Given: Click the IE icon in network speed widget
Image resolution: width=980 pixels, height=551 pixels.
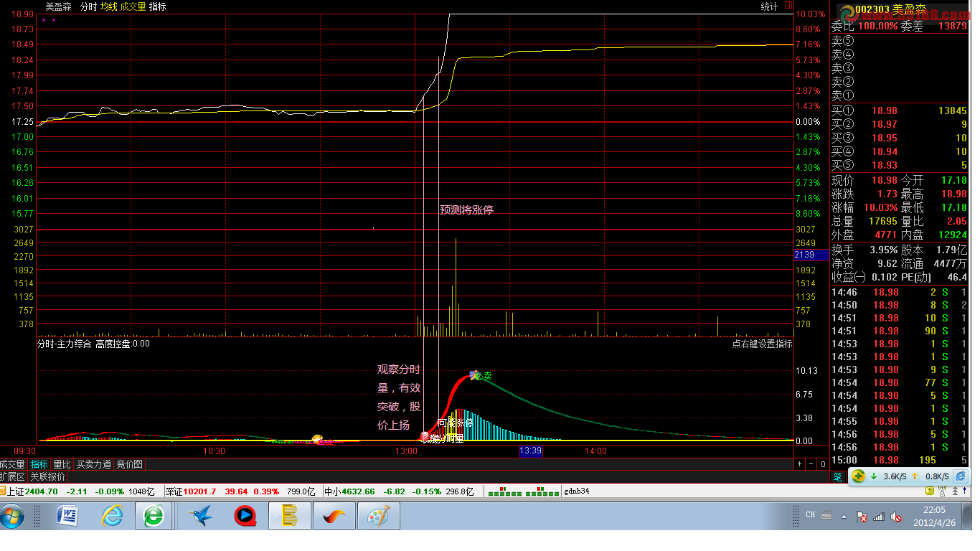Looking at the screenshot, I should click(961, 476).
